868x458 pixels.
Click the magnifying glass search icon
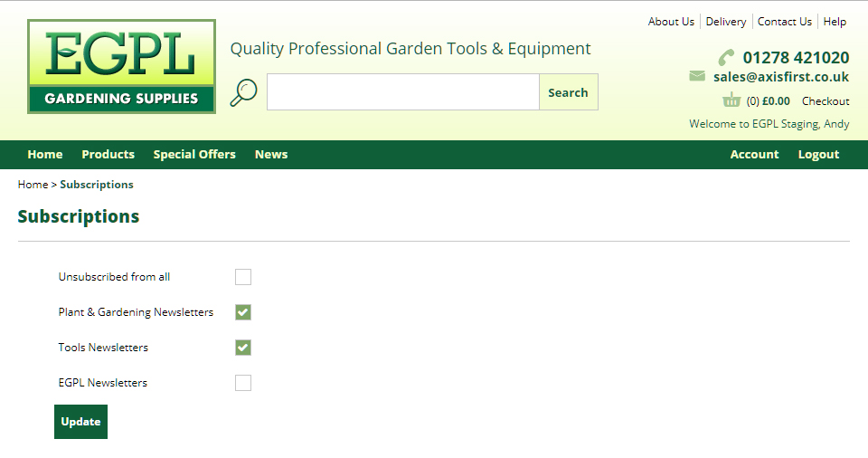(x=243, y=92)
